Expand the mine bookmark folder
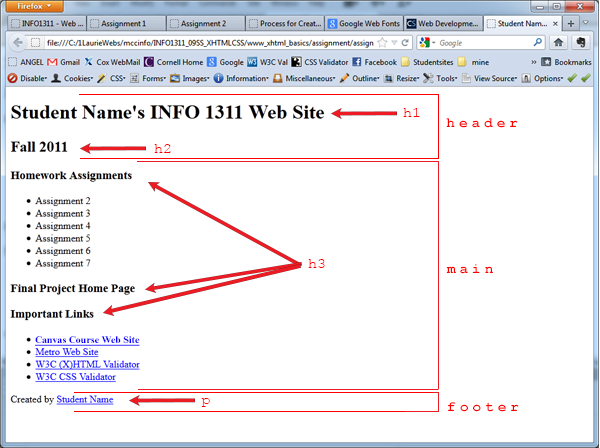This screenshot has height=448, width=600. coord(474,62)
